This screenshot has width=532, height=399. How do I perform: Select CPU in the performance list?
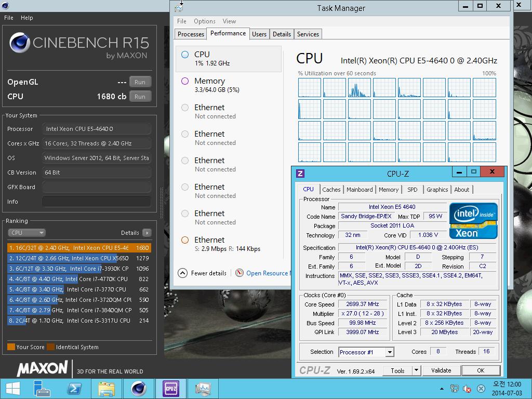pos(229,59)
